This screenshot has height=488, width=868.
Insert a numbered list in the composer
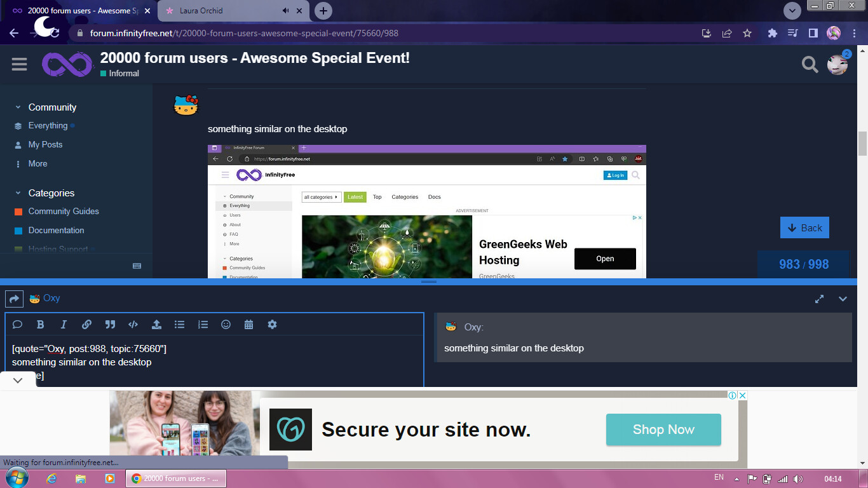tap(203, 324)
